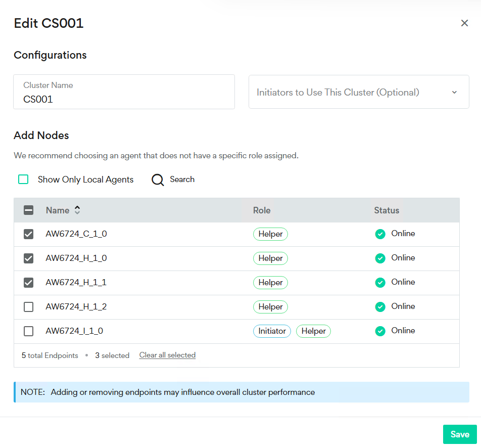This screenshot has width=481, height=448.
Task: Click Clear all selected link
Action: (x=167, y=355)
